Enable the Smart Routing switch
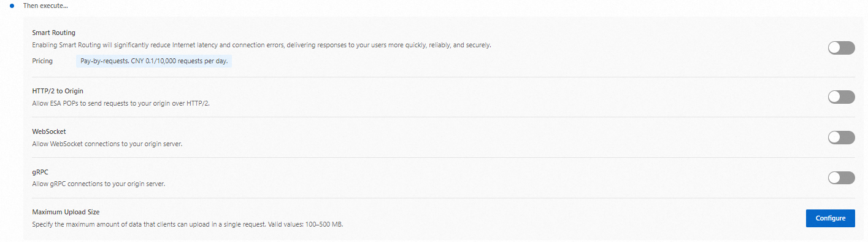Image resolution: width=868 pixels, height=242 pixels. 841,48
